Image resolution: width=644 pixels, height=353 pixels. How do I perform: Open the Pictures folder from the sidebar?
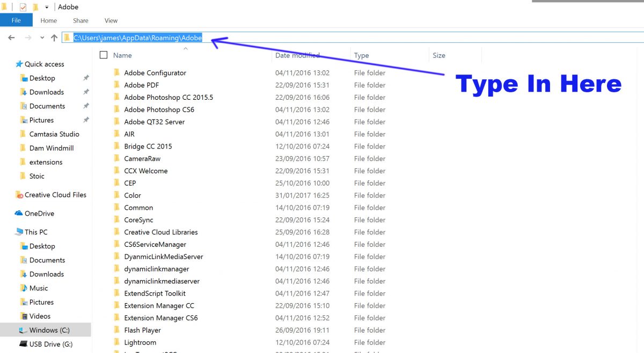(x=41, y=120)
